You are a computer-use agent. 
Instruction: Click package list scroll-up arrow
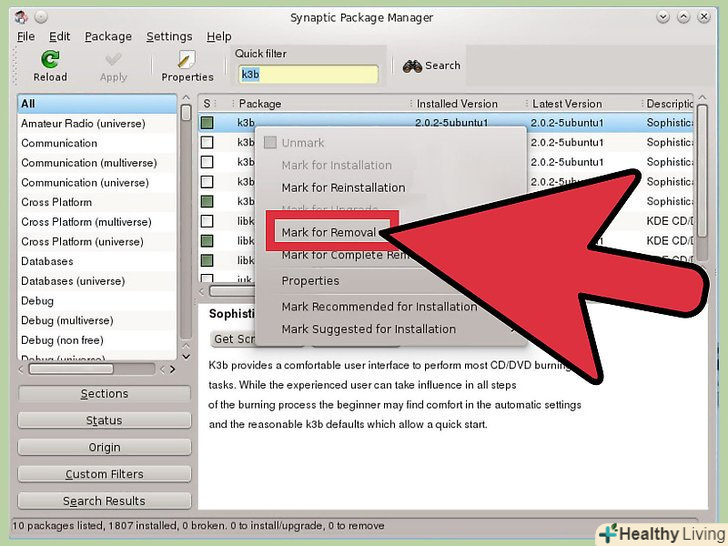coord(702,98)
